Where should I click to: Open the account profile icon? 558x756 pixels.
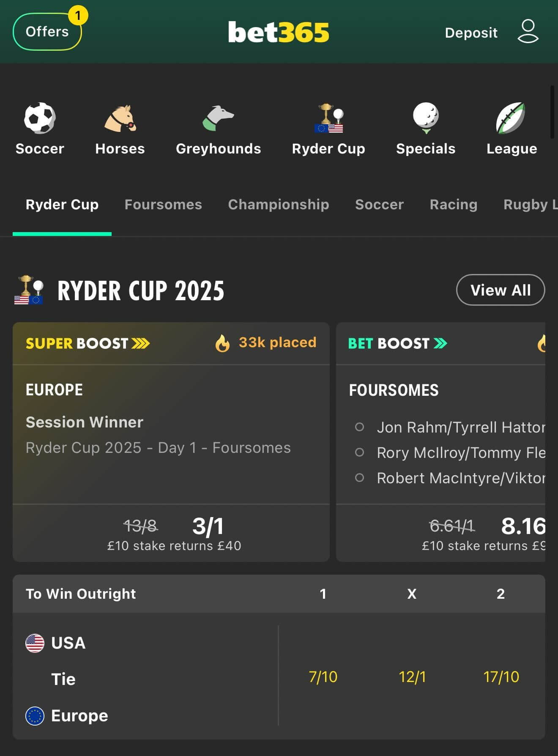528,32
